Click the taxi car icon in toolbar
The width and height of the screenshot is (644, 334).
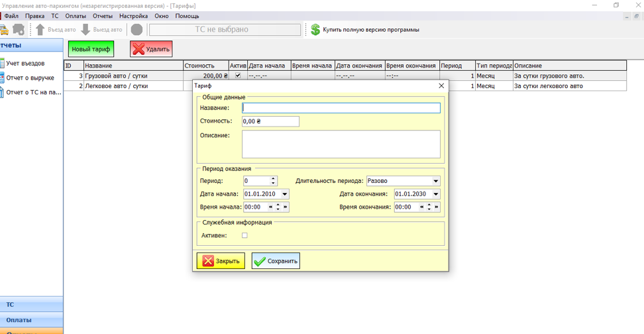click(4, 30)
